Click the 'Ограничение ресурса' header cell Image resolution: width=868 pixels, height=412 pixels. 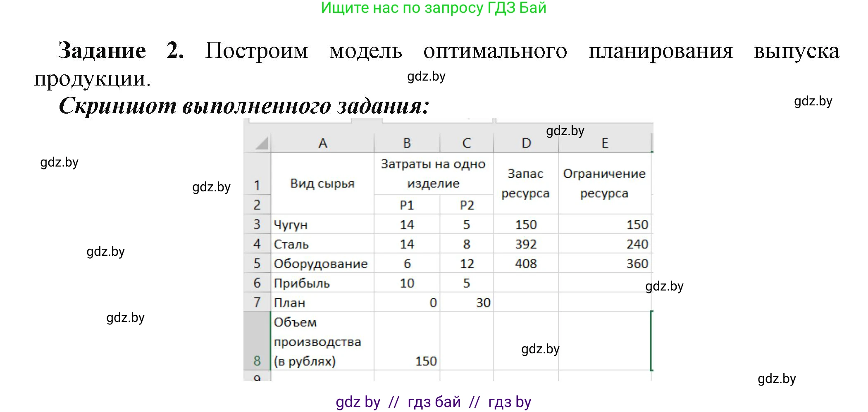[605, 183]
